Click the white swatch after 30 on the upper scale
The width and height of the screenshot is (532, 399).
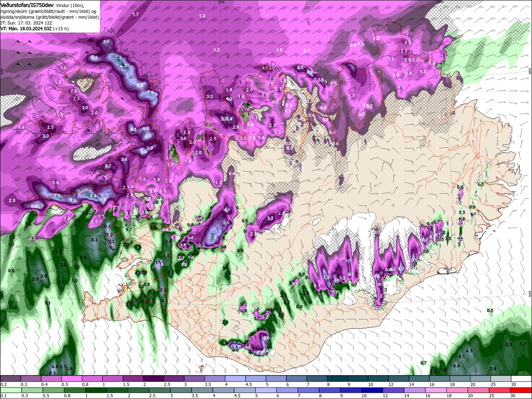[x=521, y=379]
